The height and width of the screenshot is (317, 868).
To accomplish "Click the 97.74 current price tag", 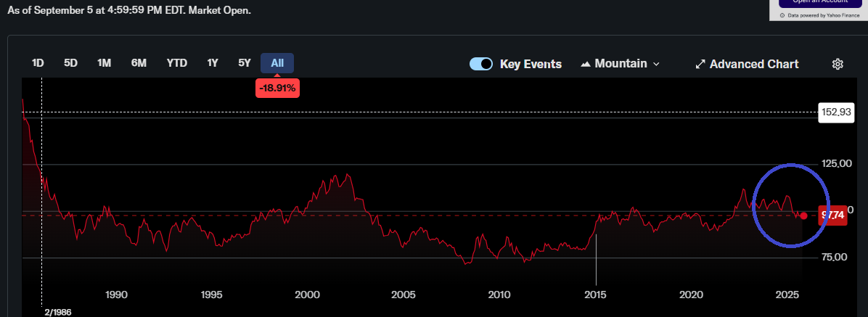I will (832, 215).
